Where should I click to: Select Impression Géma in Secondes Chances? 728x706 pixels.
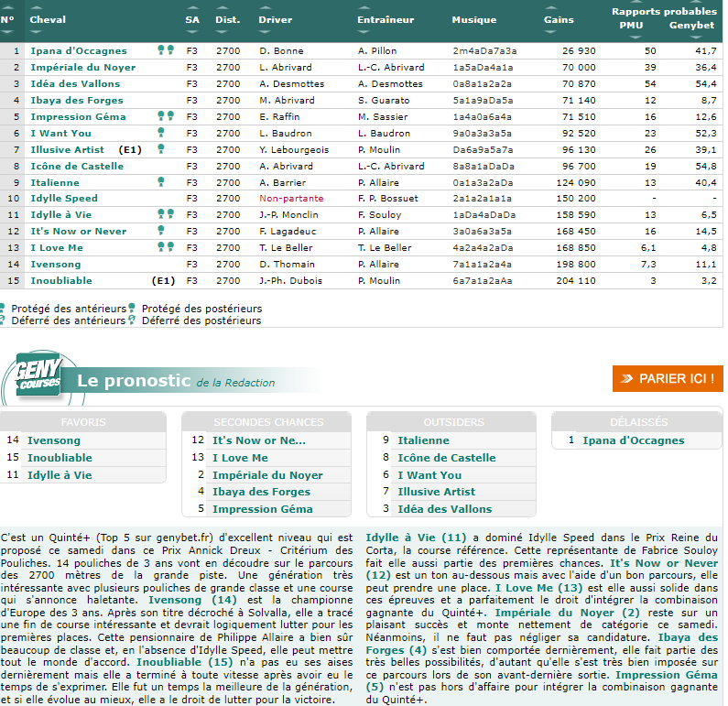(263, 509)
